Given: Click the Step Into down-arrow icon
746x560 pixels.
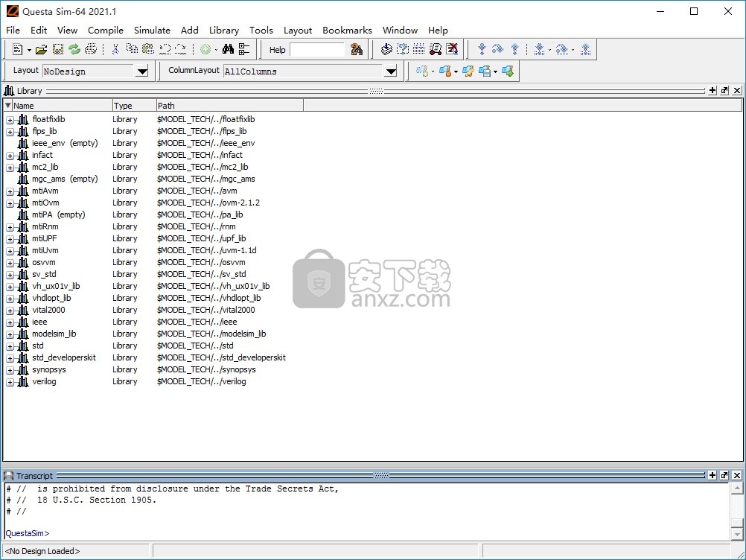Looking at the screenshot, I should [x=482, y=49].
